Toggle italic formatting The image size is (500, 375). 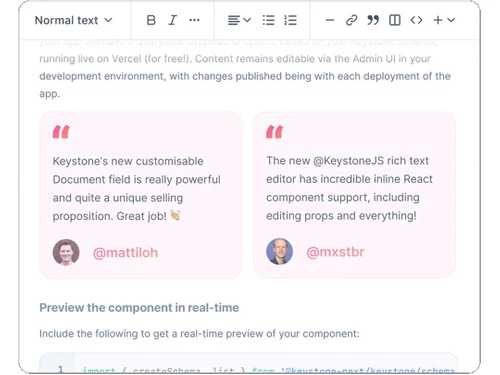pos(172,20)
